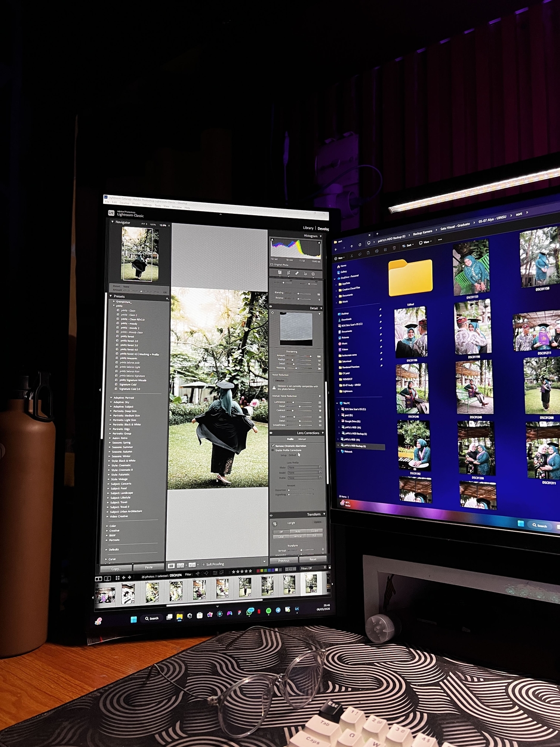
Task: Click the Reset button
Action: (313, 559)
